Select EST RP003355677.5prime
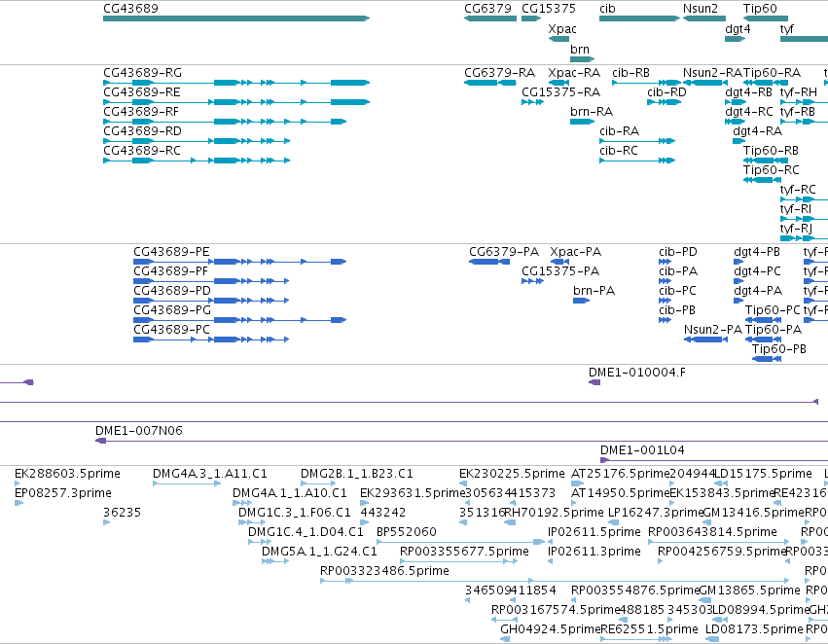 coord(459,561)
